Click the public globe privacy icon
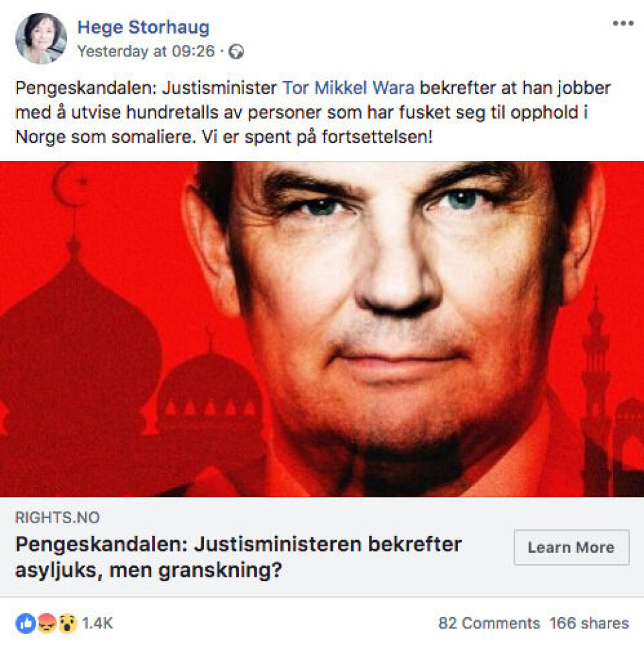 (x=237, y=52)
